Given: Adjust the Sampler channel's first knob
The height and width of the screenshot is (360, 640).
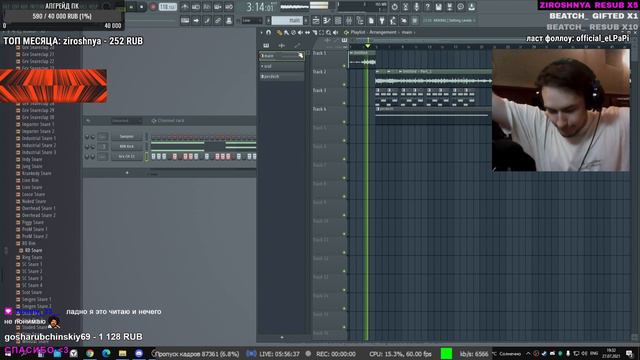Looking at the screenshot, I should 87,137.
